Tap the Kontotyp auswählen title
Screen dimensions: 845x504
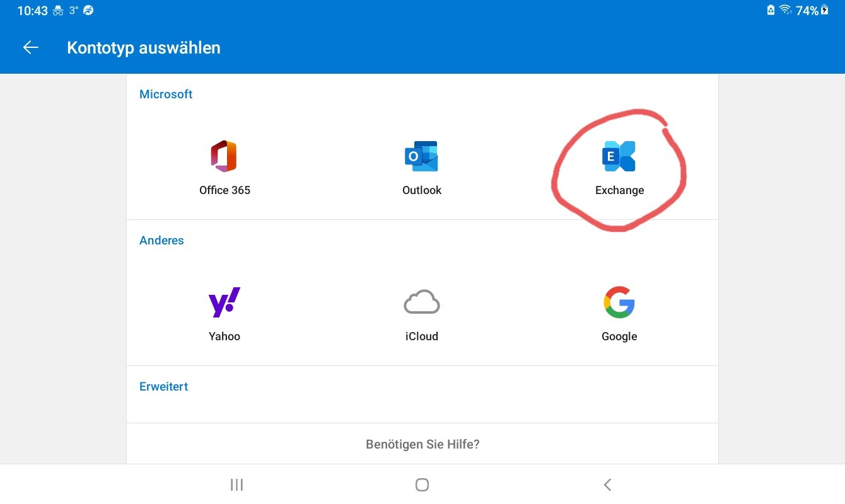tap(144, 48)
